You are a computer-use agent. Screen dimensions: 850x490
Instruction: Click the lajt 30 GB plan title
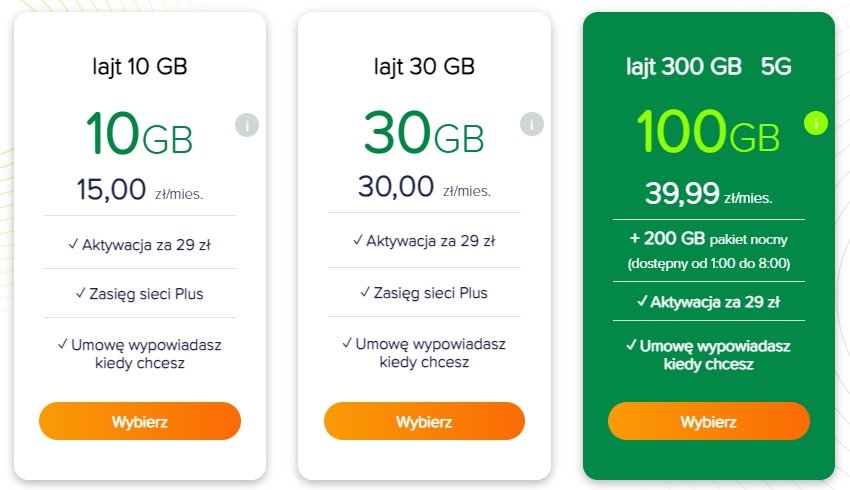(424, 67)
